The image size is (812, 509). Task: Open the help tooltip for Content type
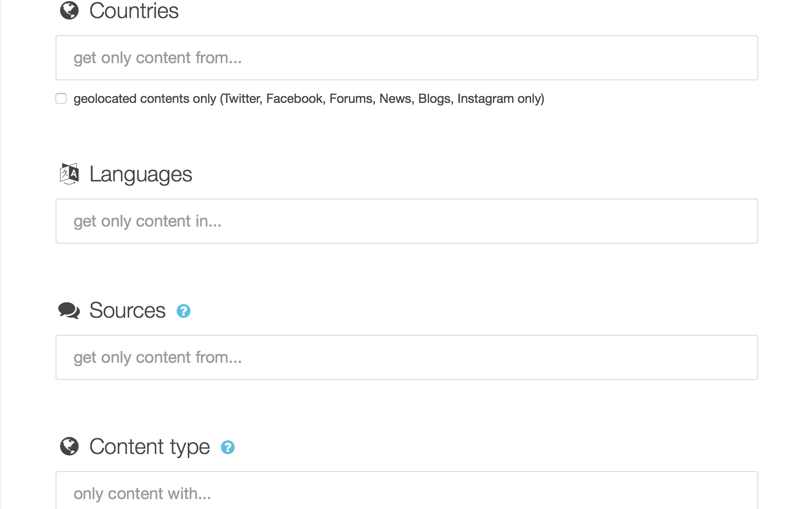click(228, 447)
